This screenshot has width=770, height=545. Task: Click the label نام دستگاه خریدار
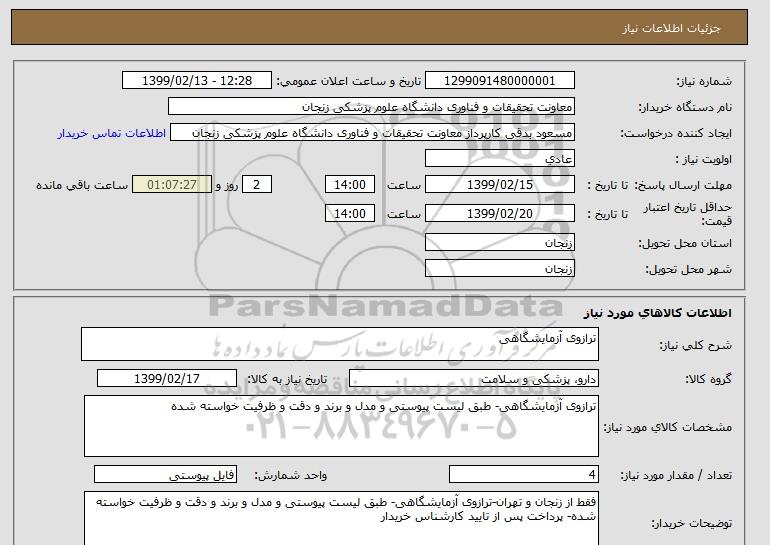click(x=685, y=108)
